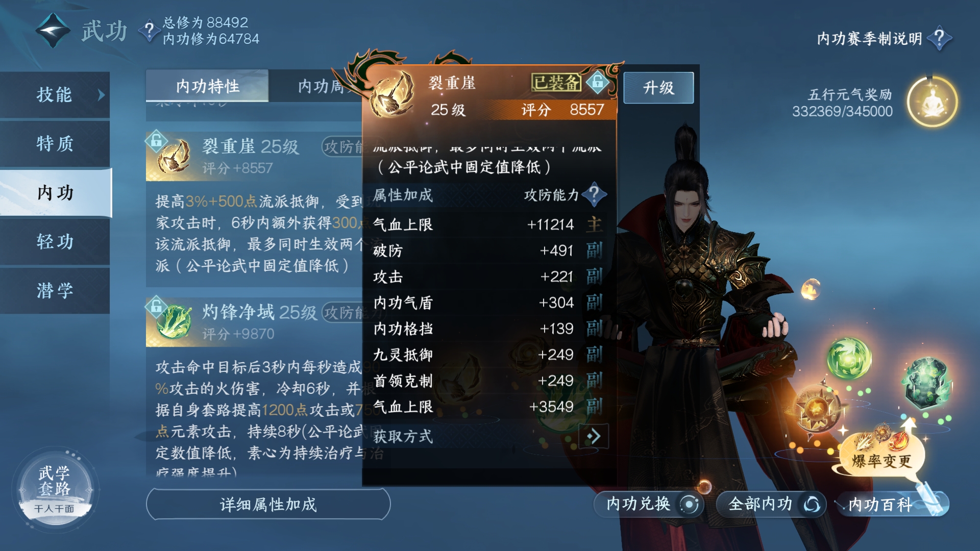Select the green swirling inner-skill orb

point(849,359)
